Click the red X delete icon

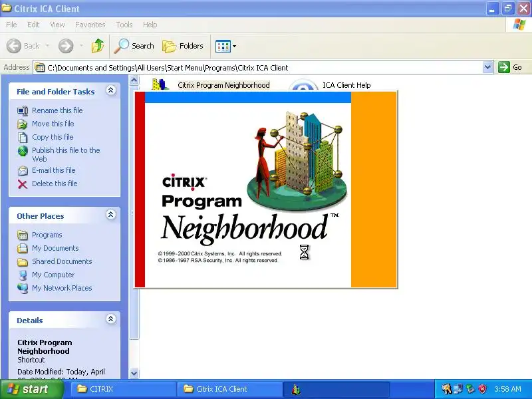coord(23,184)
